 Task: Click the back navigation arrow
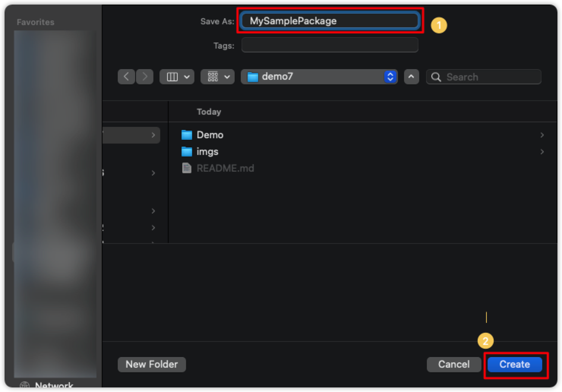click(x=126, y=77)
